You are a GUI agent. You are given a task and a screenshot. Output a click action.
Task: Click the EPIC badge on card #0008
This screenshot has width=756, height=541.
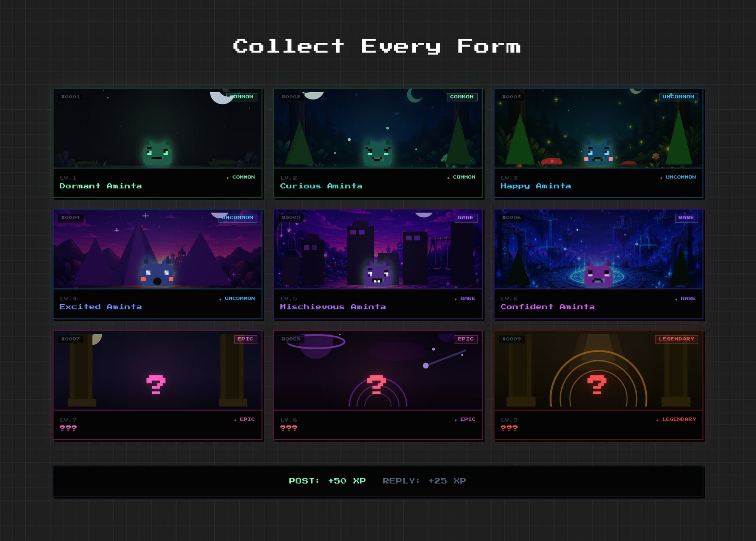click(x=466, y=339)
